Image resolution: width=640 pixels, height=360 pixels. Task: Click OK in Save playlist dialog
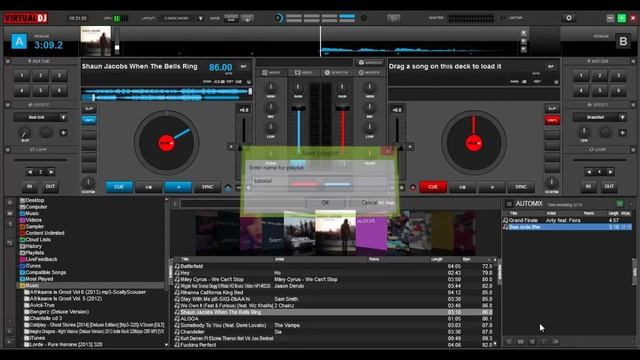point(325,202)
